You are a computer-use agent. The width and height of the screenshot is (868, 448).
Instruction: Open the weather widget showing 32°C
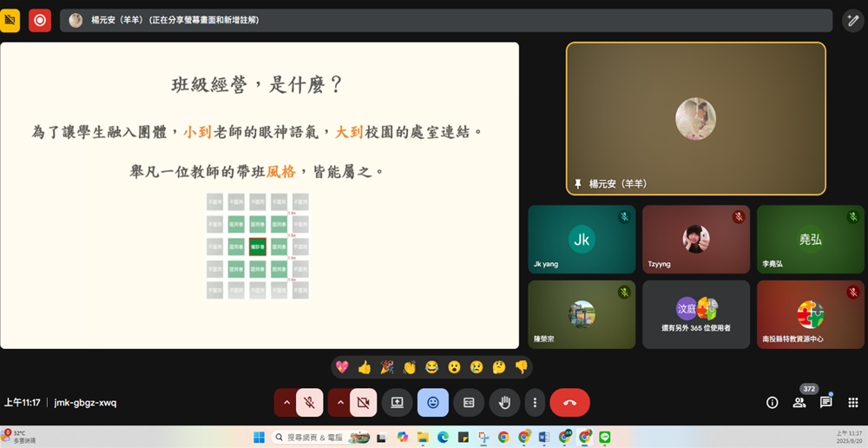tap(17, 437)
